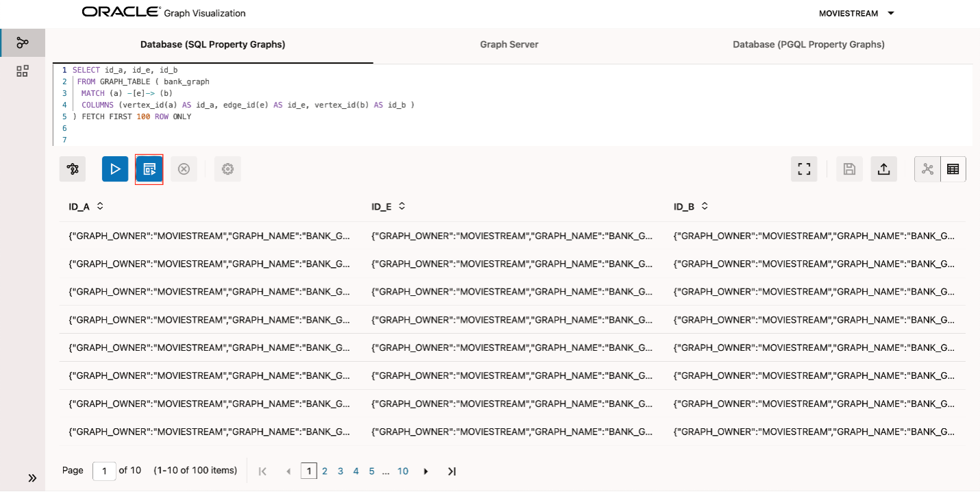Run the query with the play button
Viewport: 980px width, 494px height.
click(x=115, y=169)
